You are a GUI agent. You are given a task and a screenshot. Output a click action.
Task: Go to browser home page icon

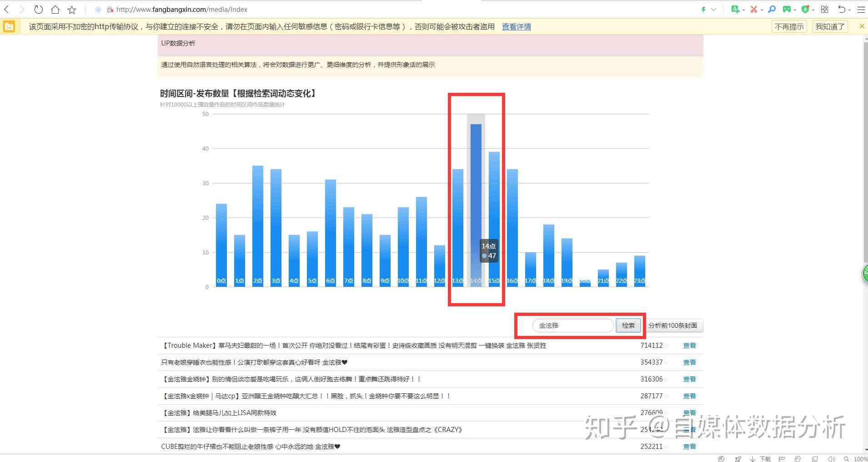[55, 9]
